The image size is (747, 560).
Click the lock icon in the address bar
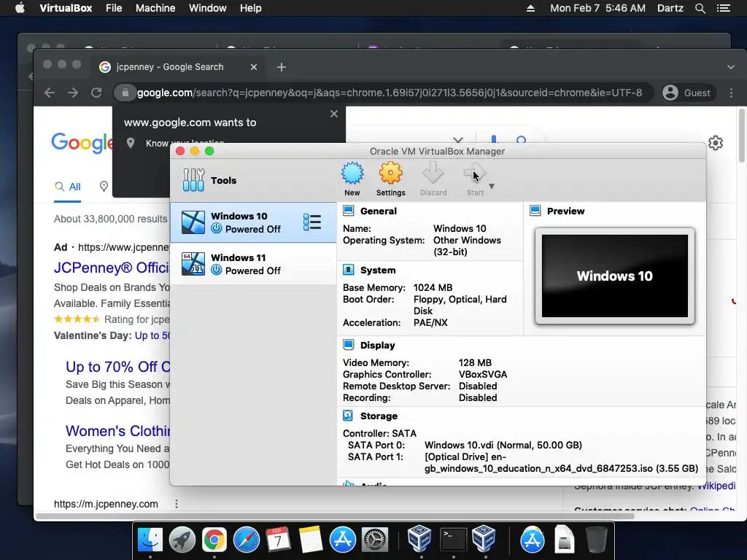[125, 93]
